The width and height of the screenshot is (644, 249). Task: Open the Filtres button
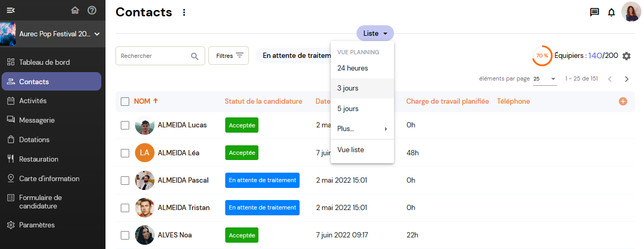point(229,56)
